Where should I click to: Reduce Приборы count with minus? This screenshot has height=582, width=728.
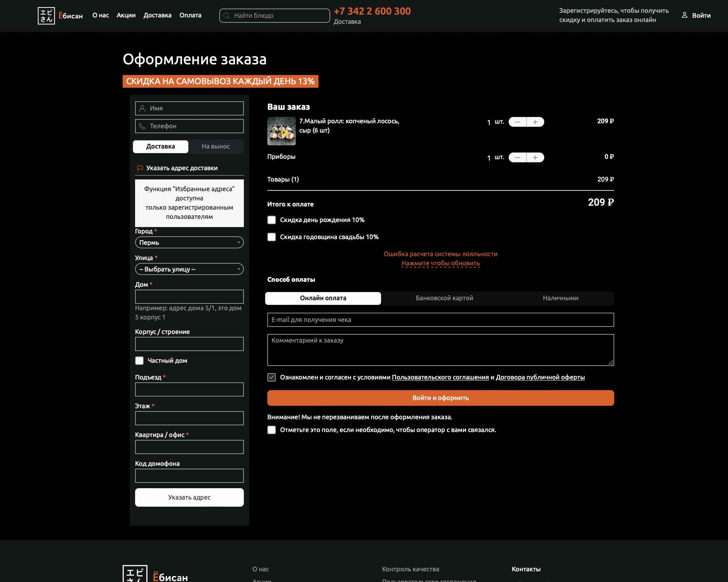(518, 157)
